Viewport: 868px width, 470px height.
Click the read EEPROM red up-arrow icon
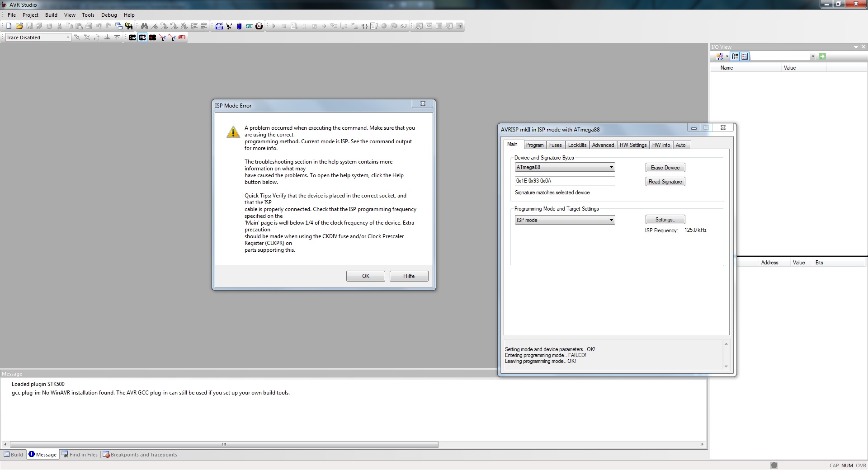pyautogui.click(x=172, y=37)
